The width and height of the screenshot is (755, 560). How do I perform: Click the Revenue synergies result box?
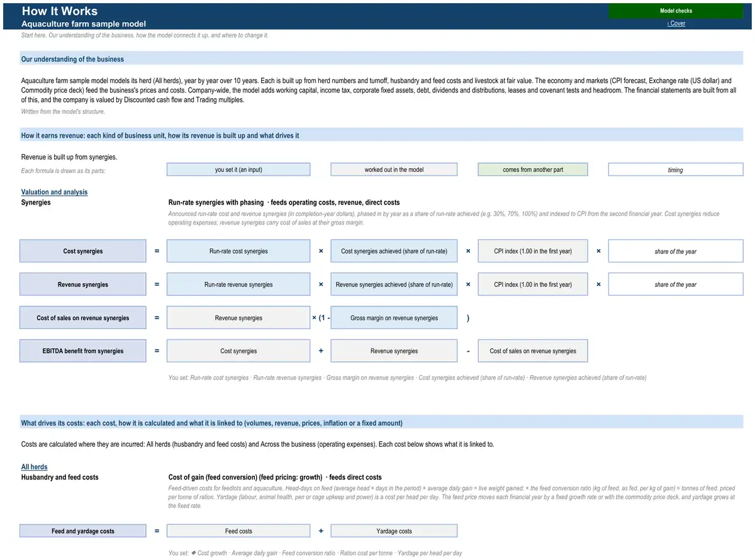tap(83, 284)
